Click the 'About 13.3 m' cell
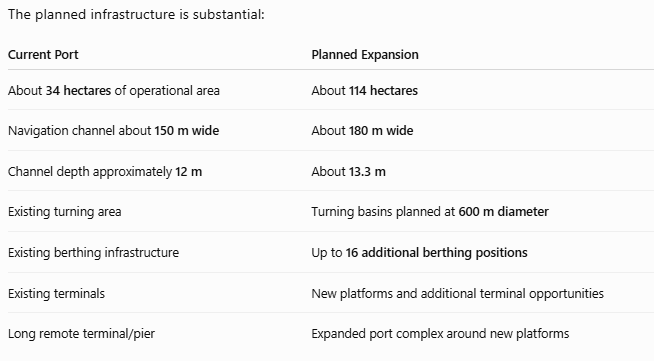Screen dimensions: 654x361 coord(348,171)
